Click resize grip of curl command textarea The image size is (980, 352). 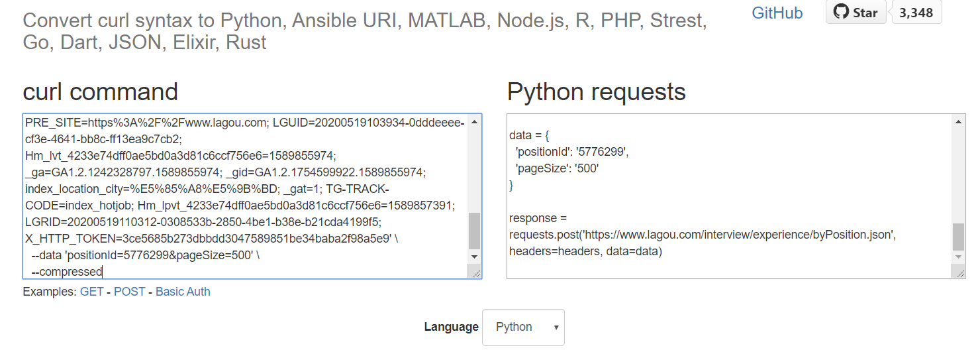point(475,272)
